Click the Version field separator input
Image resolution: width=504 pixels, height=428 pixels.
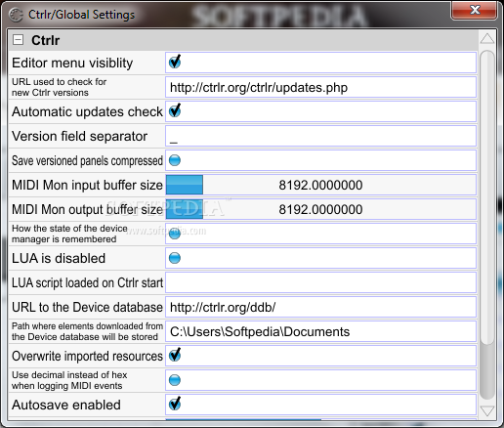[x=320, y=136]
